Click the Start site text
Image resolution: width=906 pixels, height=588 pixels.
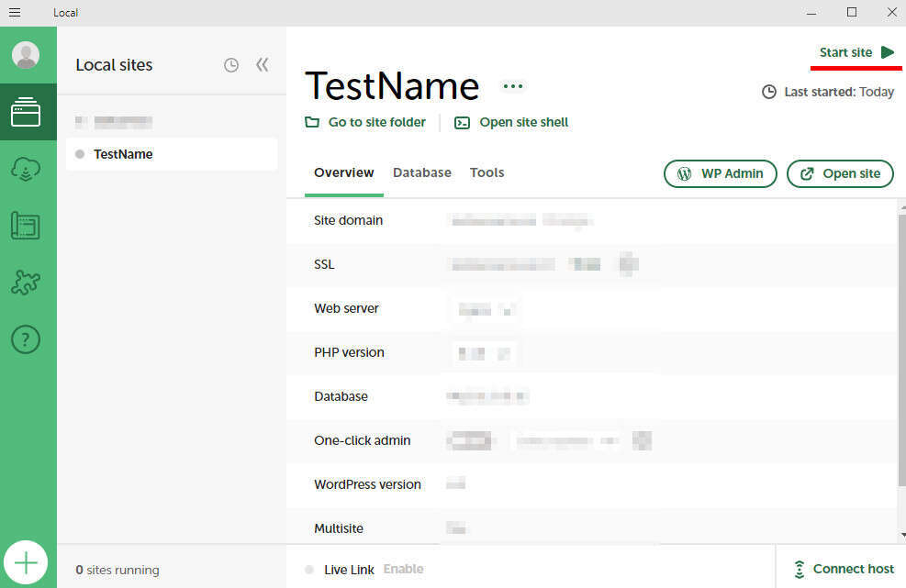pyautogui.click(x=845, y=52)
